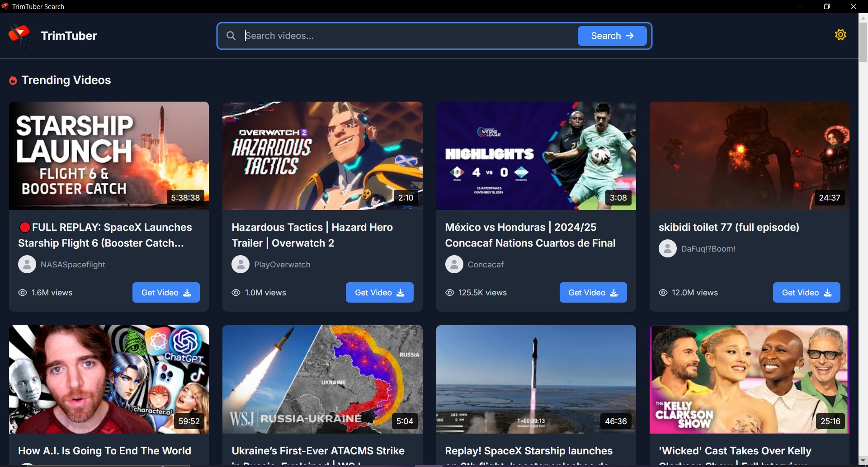The height and width of the screenshot is (467, 868).
Task: Open 'How A.I. Is Going To End The World'
Action: (104, 451)
